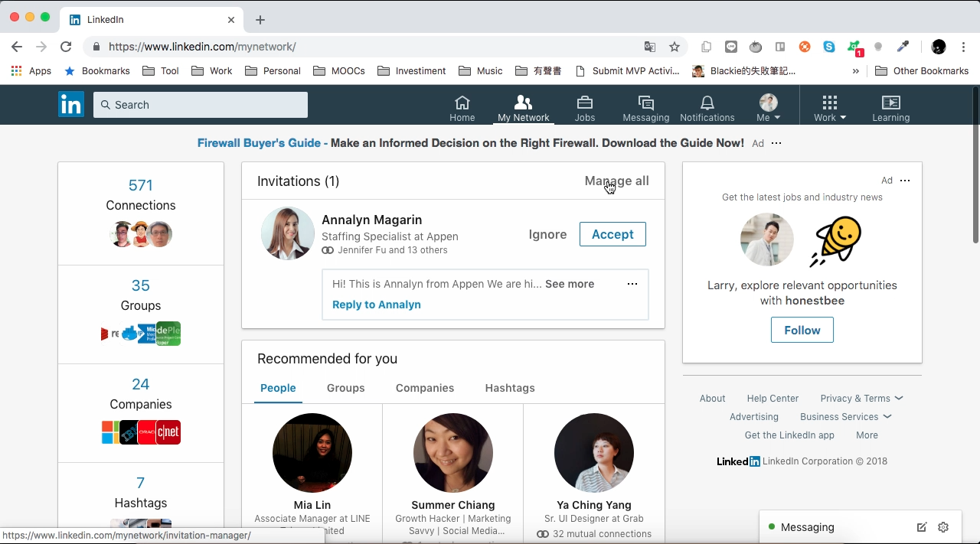The width and height of the screenshot is (980, 544).
Task: Click the LinkedIn logo icon
Action: click(71, 104)
